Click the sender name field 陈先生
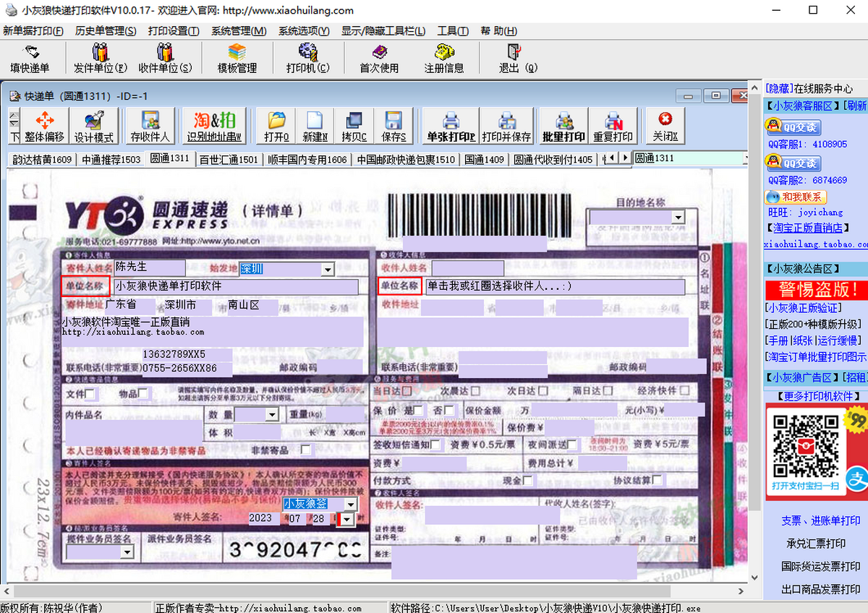 click(150, 267)
